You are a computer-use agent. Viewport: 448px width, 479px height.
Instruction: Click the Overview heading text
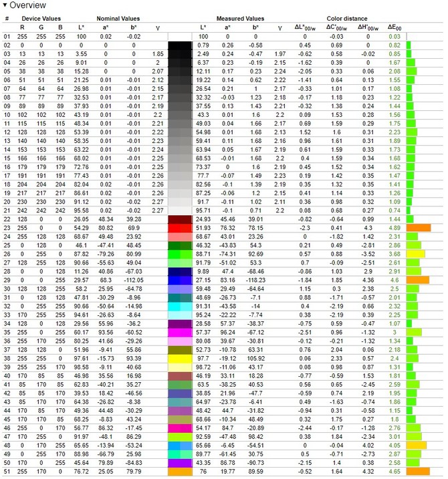click(x=28, y=5)
